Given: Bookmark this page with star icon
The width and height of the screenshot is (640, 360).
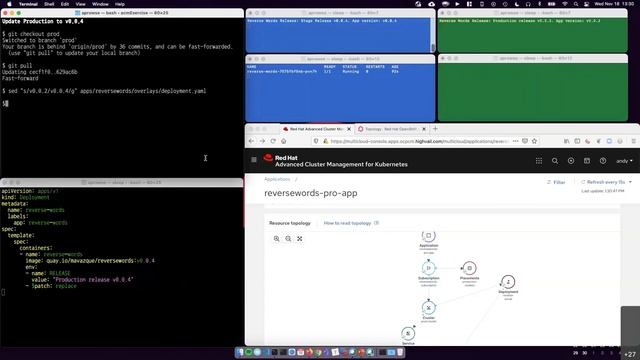Looking at the screenshot, I should click(534, 141).
